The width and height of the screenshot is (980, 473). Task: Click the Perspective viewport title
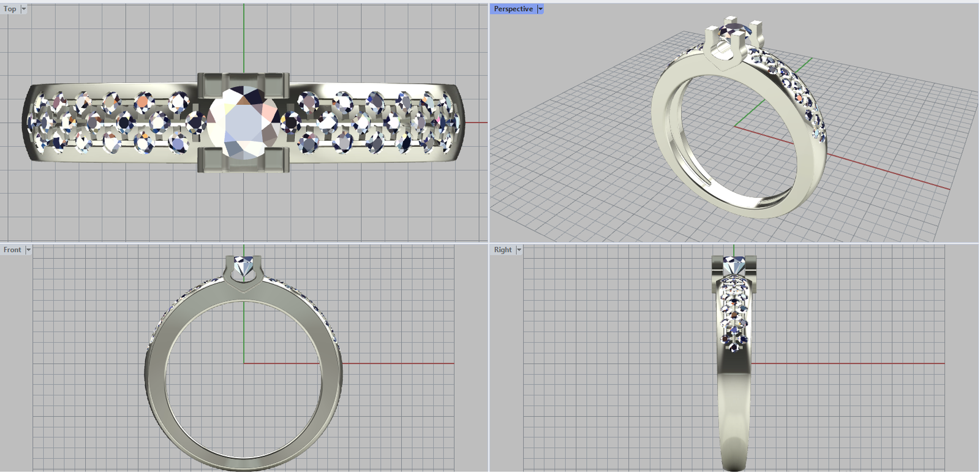513,9
